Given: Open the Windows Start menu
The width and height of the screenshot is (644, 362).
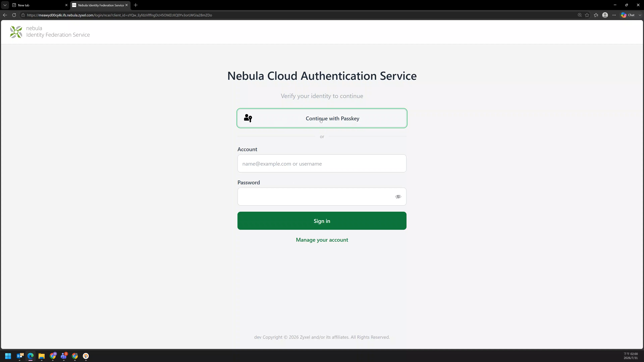Looking at the screenshot, I should 8,356.
